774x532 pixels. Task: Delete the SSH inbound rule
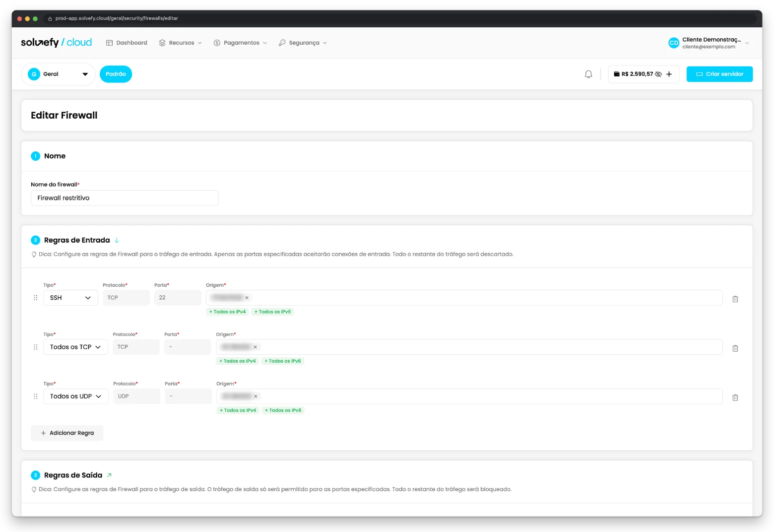coord(735,299)
